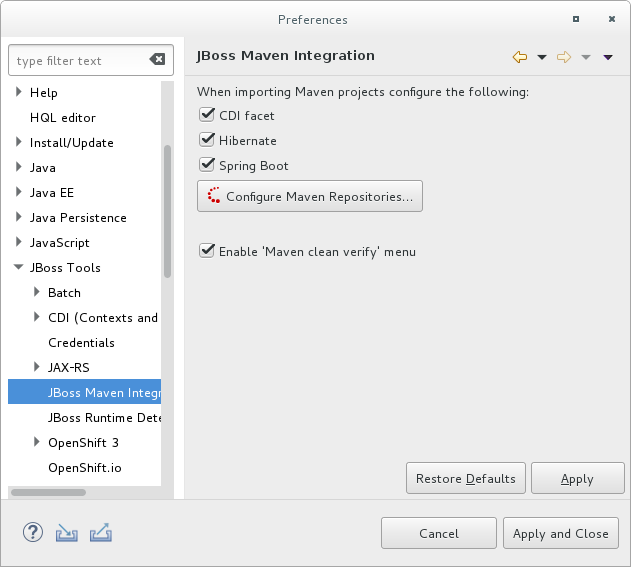This screenshot has height=567, width=631.
Task: Select the Java Persistence tree label
Action: [x=78, y=218]
